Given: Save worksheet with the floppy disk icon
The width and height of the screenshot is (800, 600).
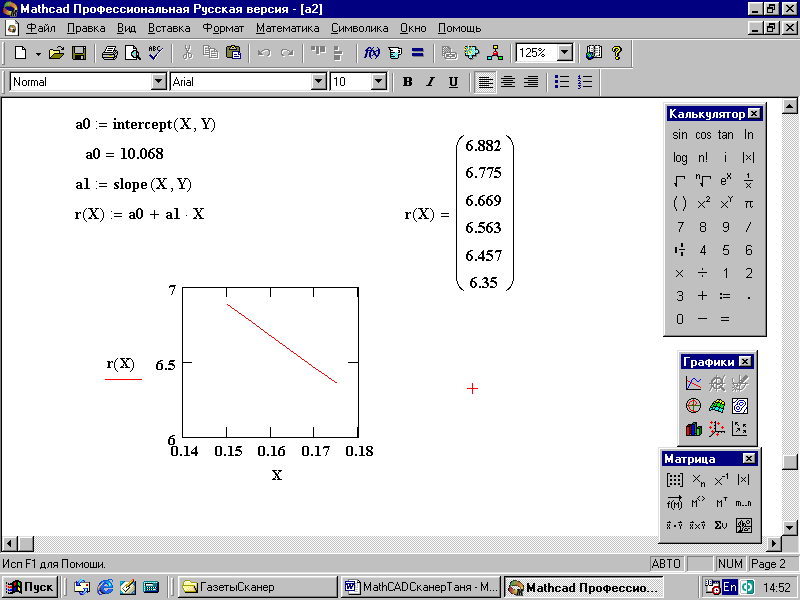Looking at the screenshot, I should tap(79, 53).
